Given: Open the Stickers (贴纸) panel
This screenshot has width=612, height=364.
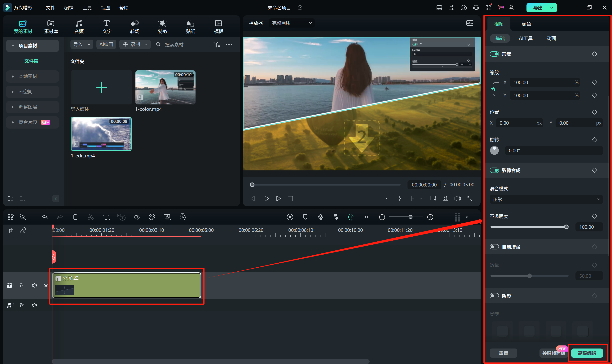Looking at the screenshot, I should point(190,26).
